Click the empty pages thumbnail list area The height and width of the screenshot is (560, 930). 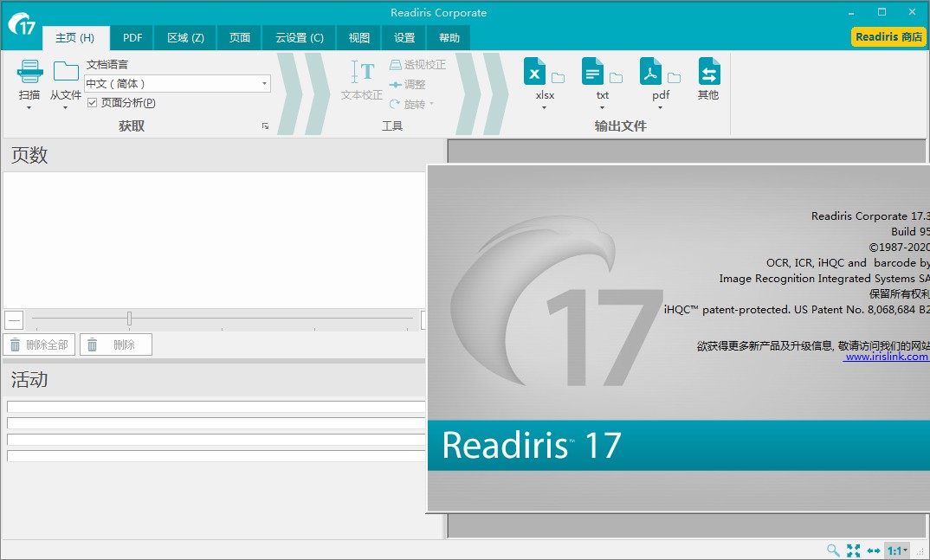(214, 240)
